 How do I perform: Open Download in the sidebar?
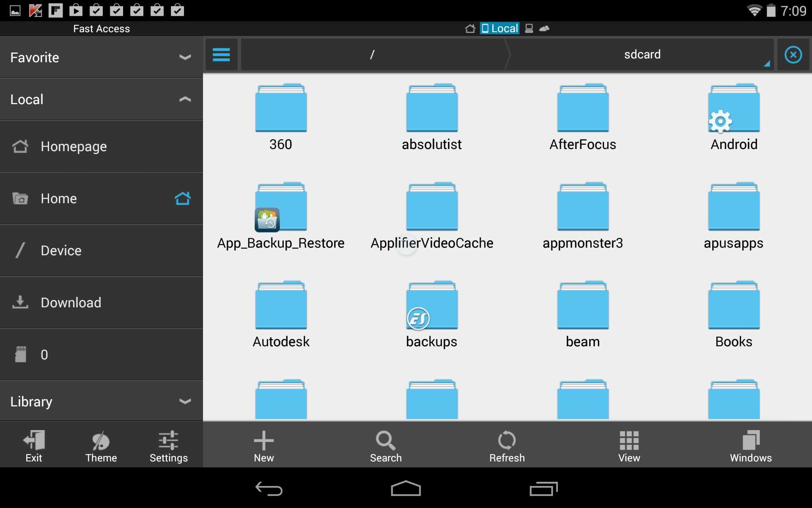point(71,303)
